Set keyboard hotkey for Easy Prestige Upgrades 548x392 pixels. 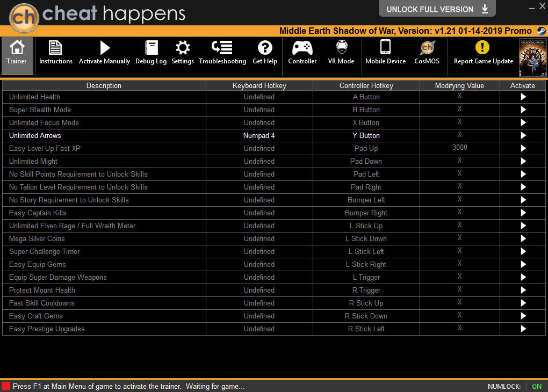(x=259, y=329)
